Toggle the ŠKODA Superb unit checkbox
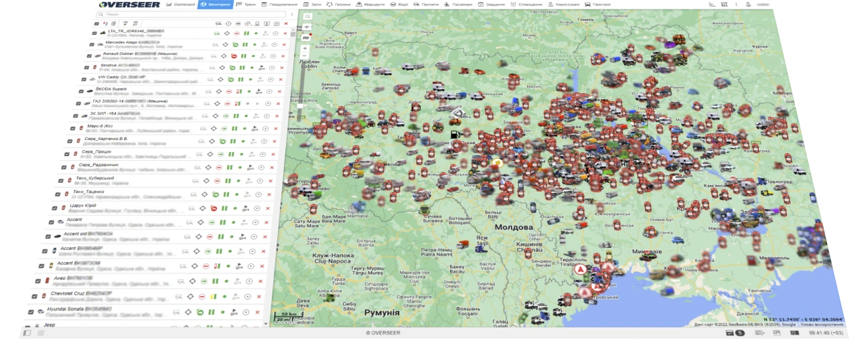868x339 pixels. click(x=81, y=91)
